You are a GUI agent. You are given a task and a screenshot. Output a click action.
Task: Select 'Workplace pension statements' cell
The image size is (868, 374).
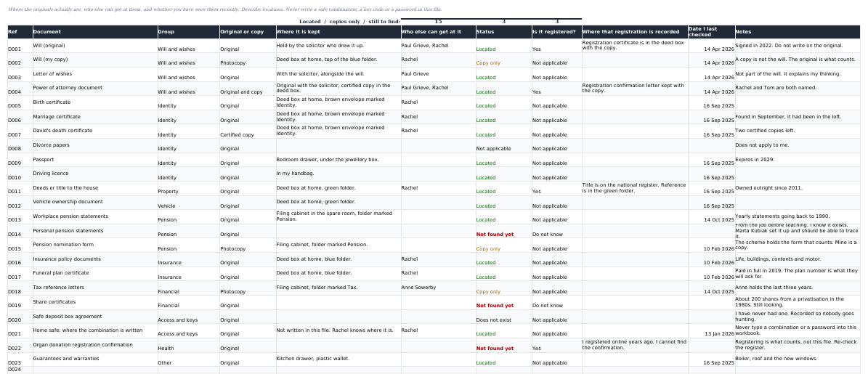tap(95, 217)
